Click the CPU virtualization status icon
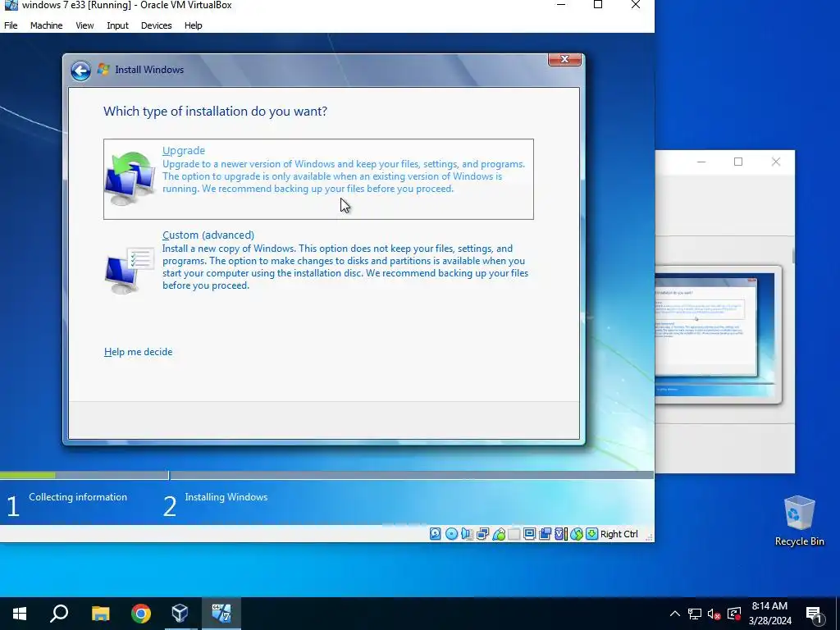This screenshot has width=840, height=630. click(561, 533)
